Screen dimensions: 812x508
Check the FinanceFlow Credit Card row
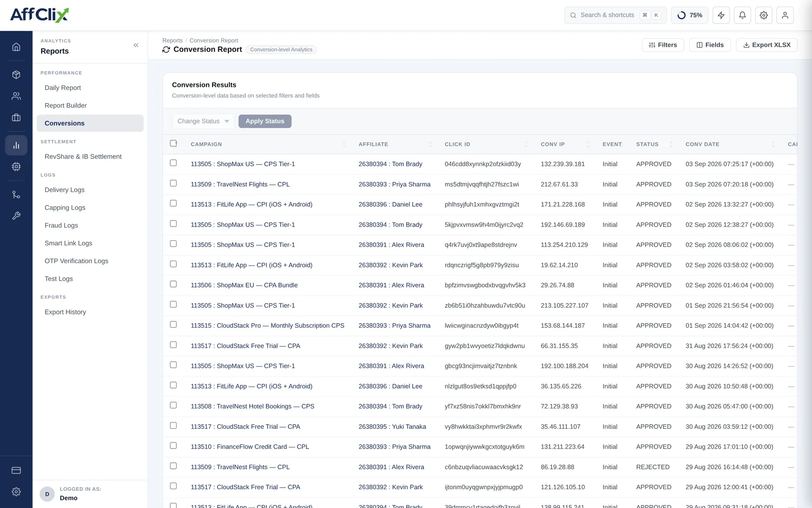coord(174,446)
